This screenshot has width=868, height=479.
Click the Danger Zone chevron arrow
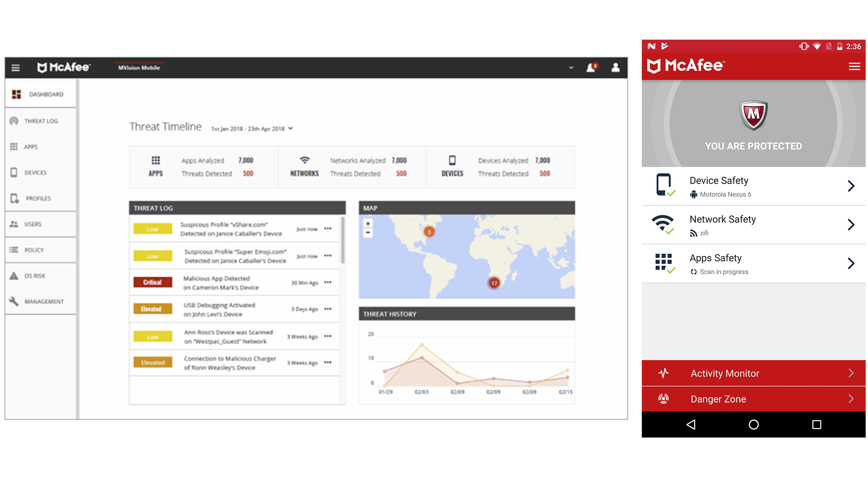(851, 399)
